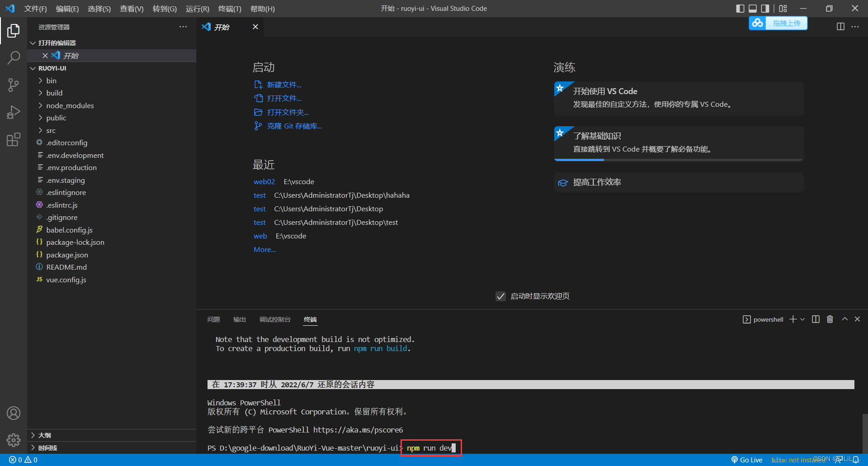868x466 pixels.
Task: Click the kite: not installed status item
Action: tap(799, 460)
